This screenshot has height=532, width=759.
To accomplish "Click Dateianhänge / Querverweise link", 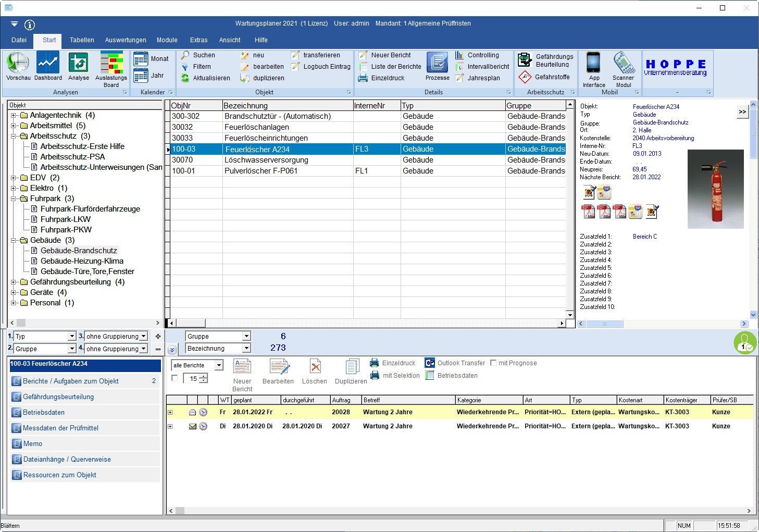I will click(67, 459).
